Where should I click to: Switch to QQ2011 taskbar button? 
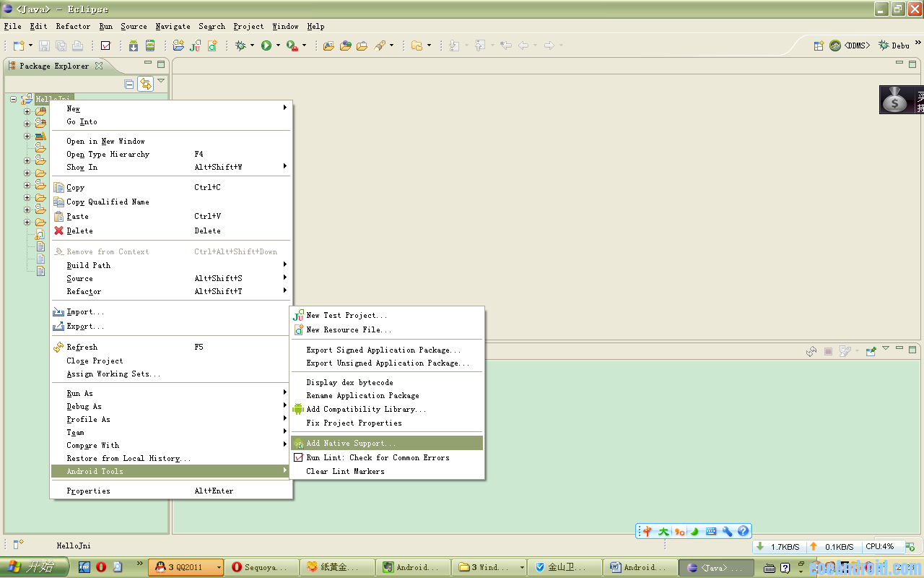186,567
